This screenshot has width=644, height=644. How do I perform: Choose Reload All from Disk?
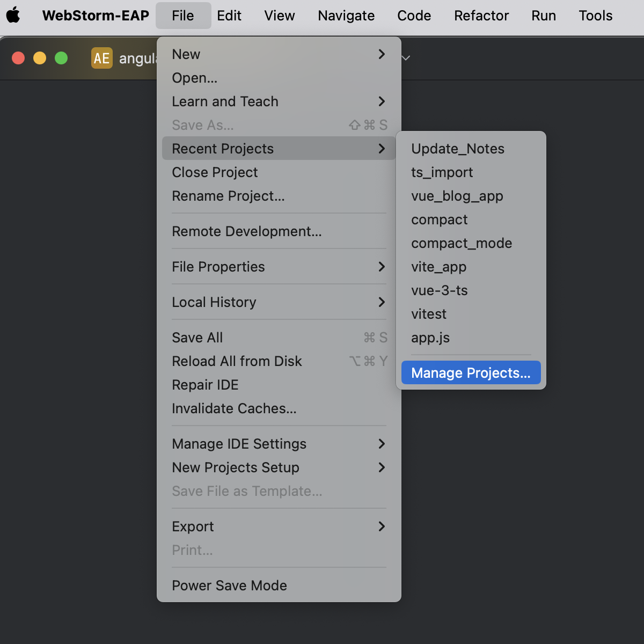[237, 361]
